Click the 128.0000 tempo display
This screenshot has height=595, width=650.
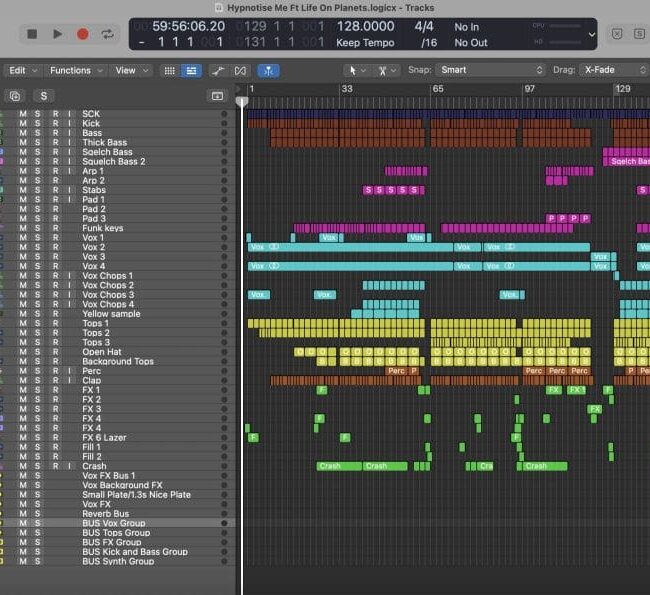point(364,27)
